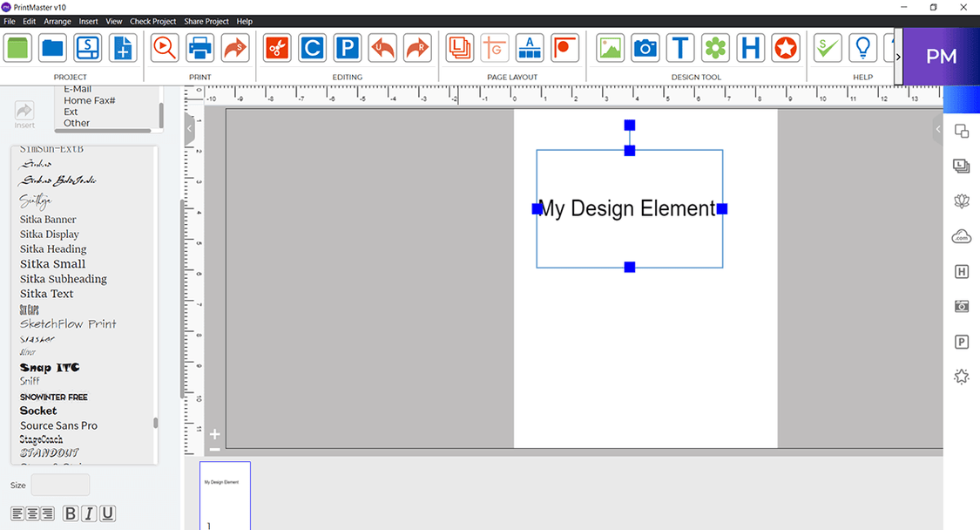The width and height of the screenshot is (980, 530).
Task: Open the View menu
Action: [x=114, y=21]
